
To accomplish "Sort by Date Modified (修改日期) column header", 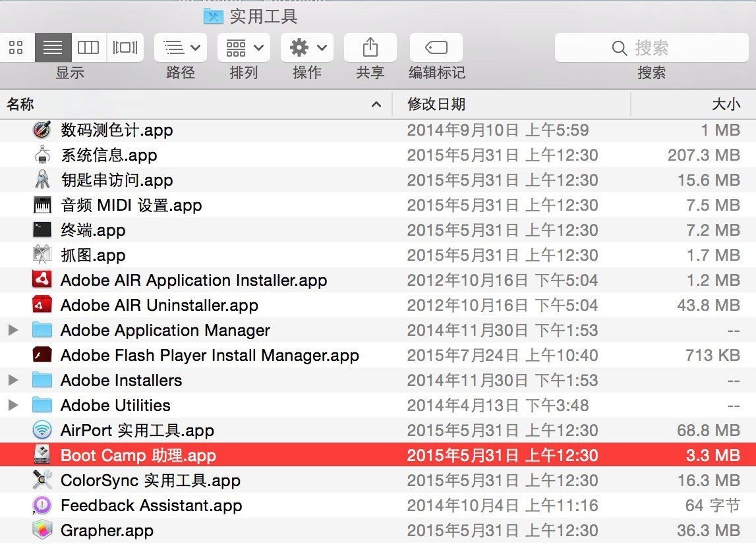I will [436, 104].
